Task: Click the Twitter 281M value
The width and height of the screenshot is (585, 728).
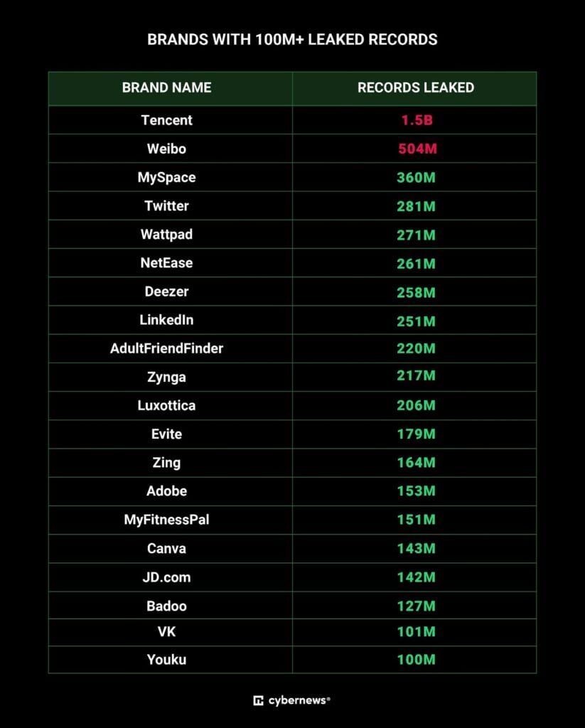Action: pos(416,206)
